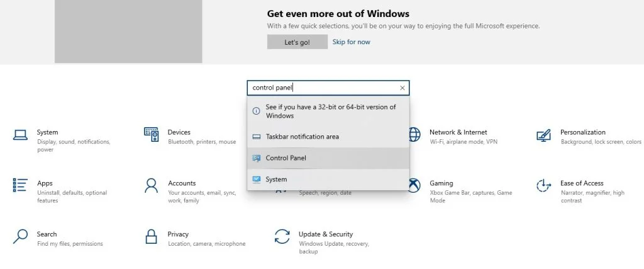Open the 'Ease of Access' category label
Viewport: 644px width, 269px height.
(582, 183)
